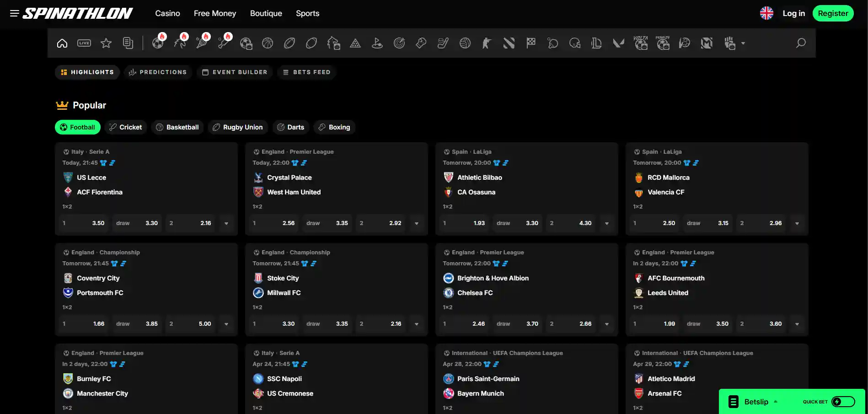Image resolution: width=868 pixels, height=414 pixels.
Task: Expand more sports dropdown arrow in toolbar
Action: click(x=743, y=43)
